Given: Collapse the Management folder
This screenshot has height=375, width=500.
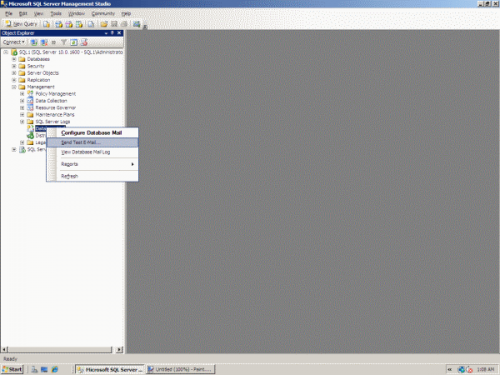Looking at the screenshot, I should tap(14, 87).
